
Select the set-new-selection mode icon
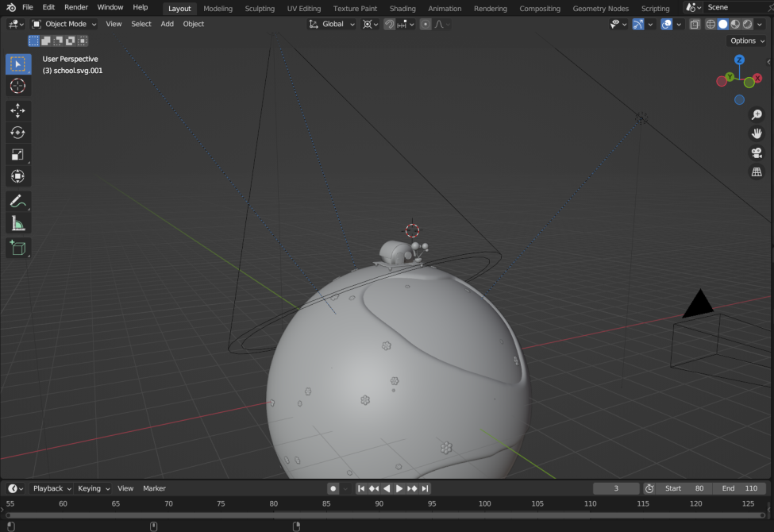click(x=33, y=41)
